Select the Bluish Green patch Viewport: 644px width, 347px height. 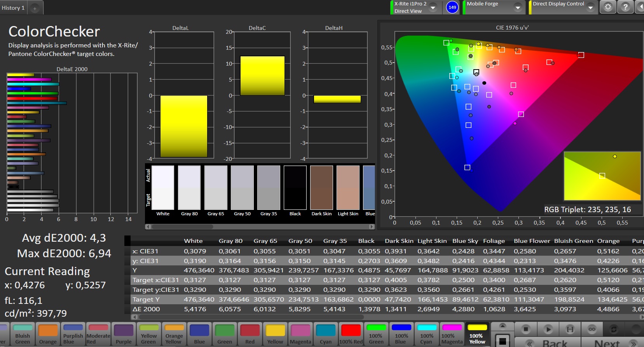[23, 334]
